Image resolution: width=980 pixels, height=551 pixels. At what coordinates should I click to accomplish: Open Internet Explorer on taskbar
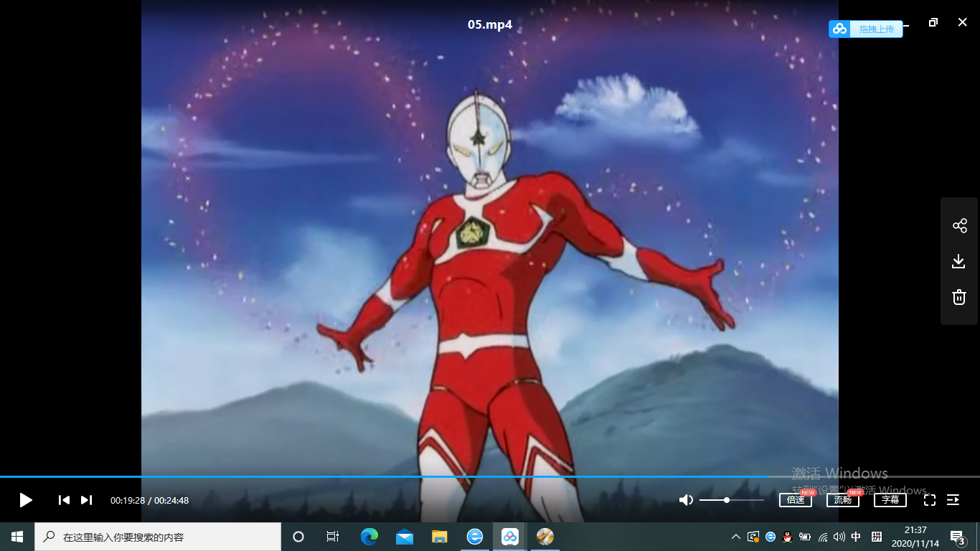tap(475, 537)
